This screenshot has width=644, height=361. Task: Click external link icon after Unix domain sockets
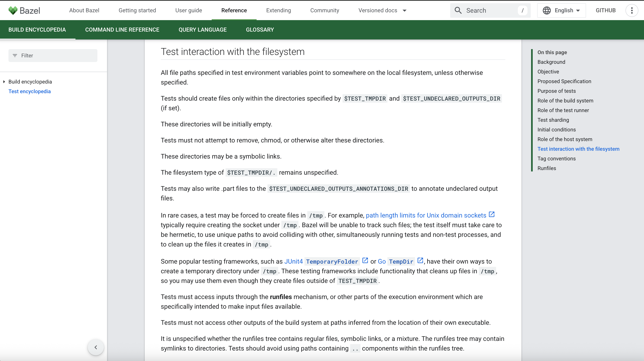click(x=492, y=214)
